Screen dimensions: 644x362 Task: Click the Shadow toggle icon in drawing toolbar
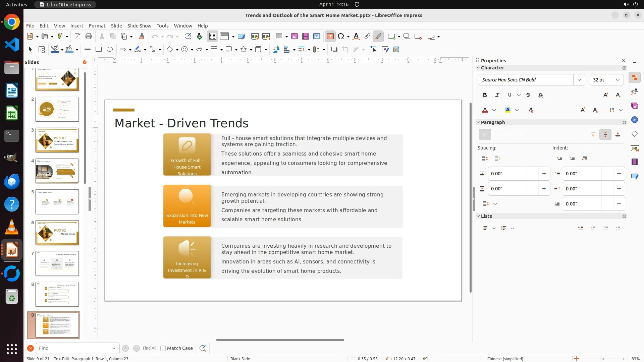click(x=334, y=50)
